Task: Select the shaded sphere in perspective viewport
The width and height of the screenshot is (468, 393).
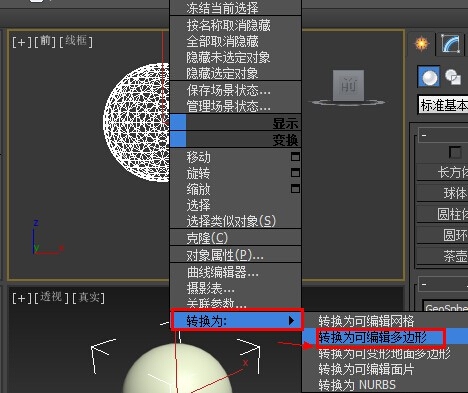Action: pyautogui.click(x=177, y=369)
